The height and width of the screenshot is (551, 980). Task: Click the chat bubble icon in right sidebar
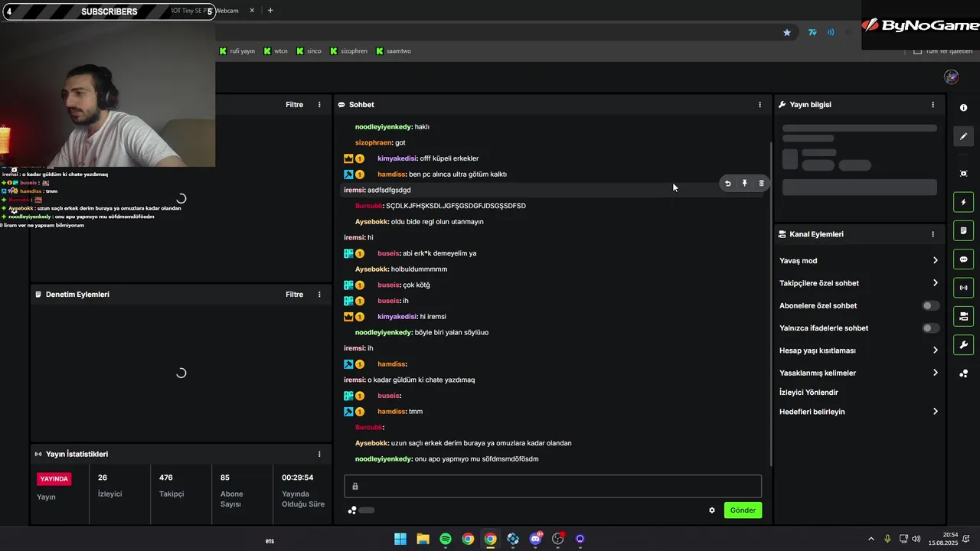point(963,259)
